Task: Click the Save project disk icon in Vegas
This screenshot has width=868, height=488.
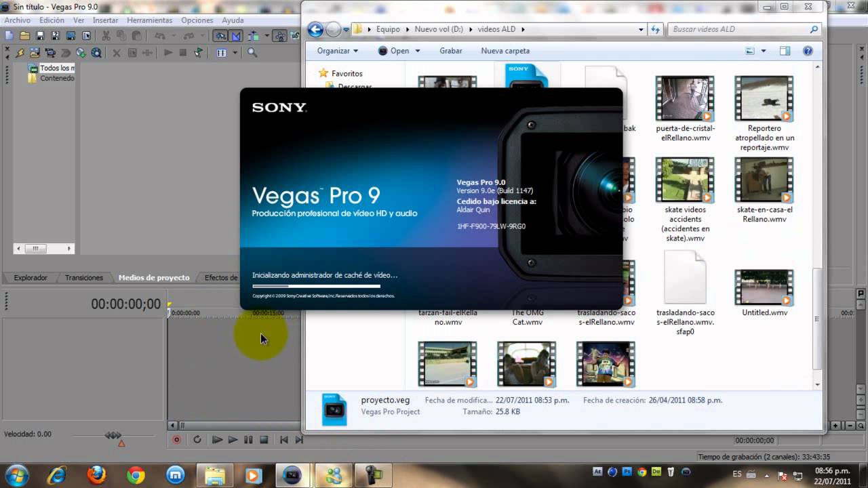Action: tap(40, 36)
